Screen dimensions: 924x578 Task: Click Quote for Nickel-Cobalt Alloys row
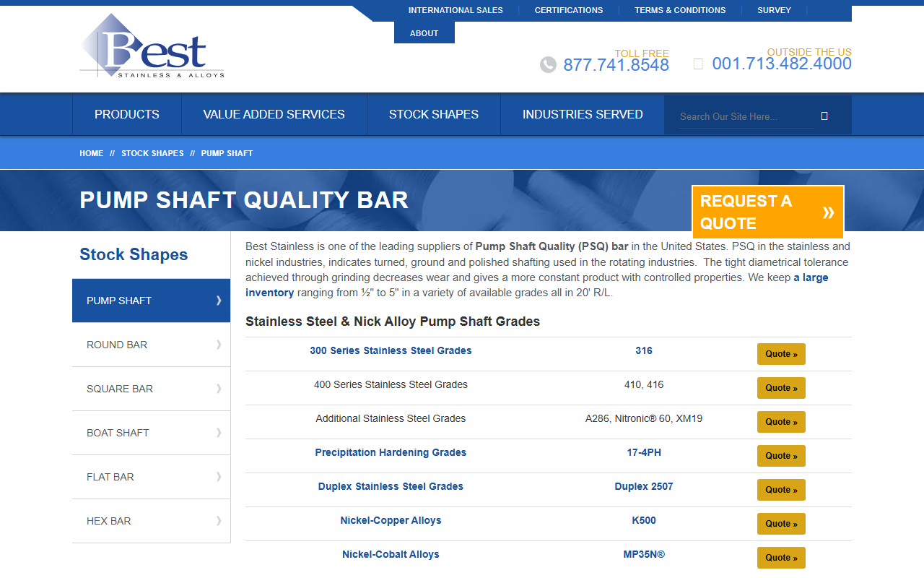(x=781, y=558)
